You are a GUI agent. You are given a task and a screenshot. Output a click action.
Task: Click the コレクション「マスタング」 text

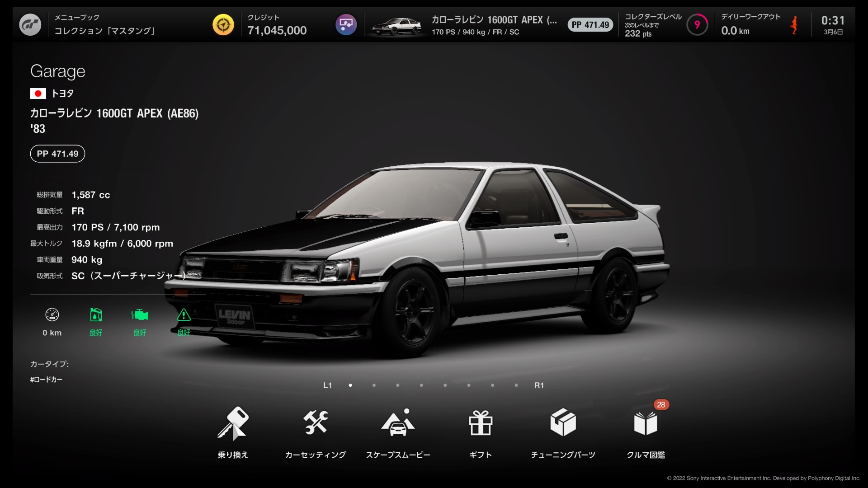coord(105,31)
